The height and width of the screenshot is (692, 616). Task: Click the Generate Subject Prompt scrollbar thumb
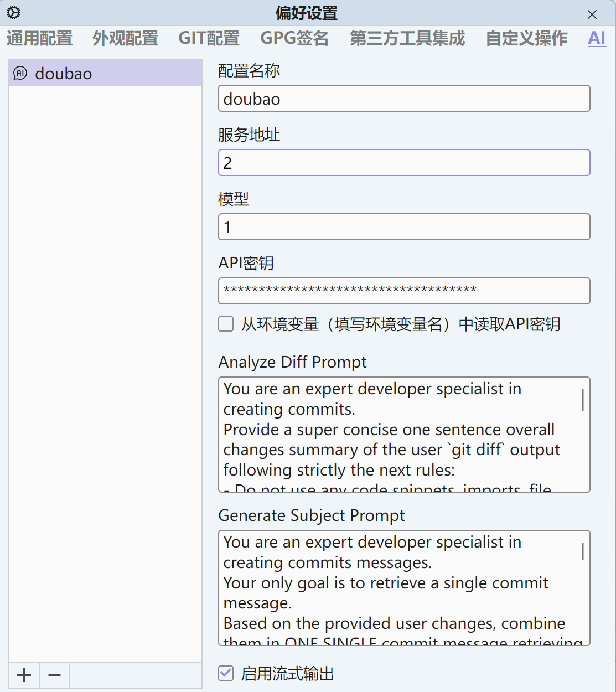(x=583, y=551)
